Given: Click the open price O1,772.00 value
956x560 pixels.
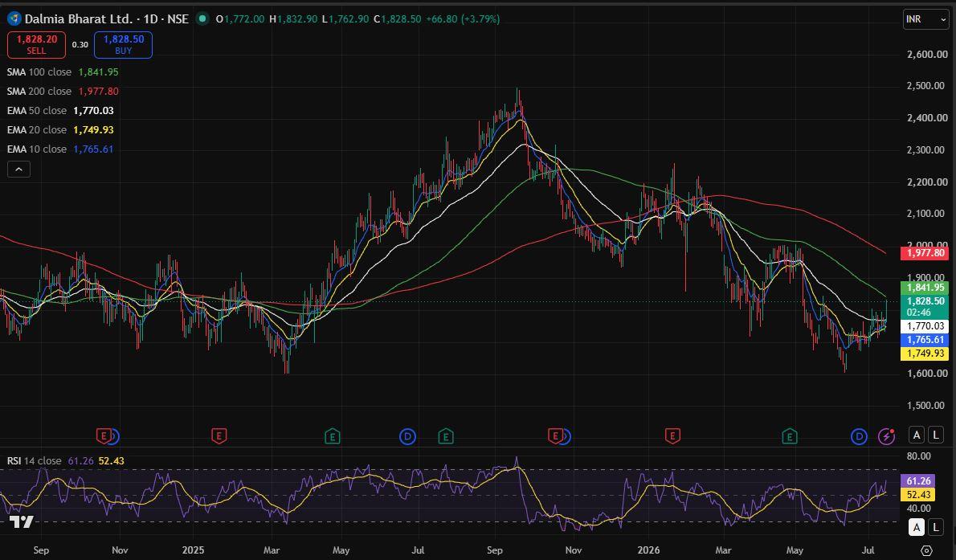Looking at the screenshot, I should 240,19.
